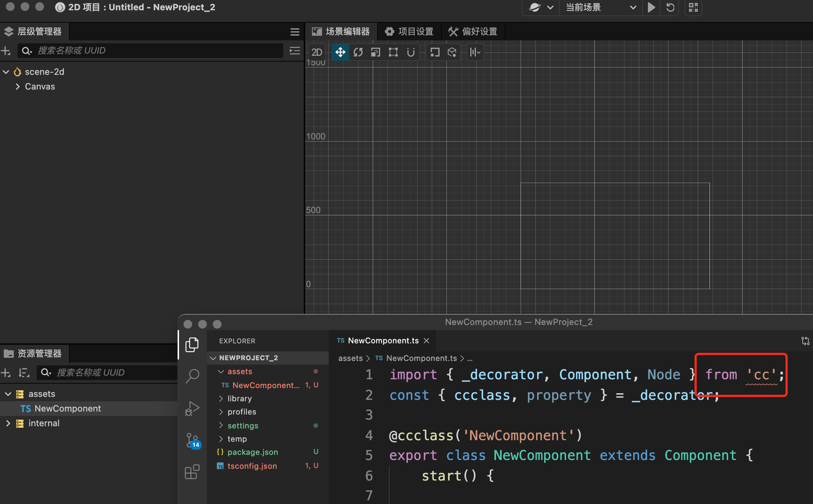Expand the internal folder in 资源管理器
The width and height of the screenshot is (813, 504).
click(x=8, y=423)
